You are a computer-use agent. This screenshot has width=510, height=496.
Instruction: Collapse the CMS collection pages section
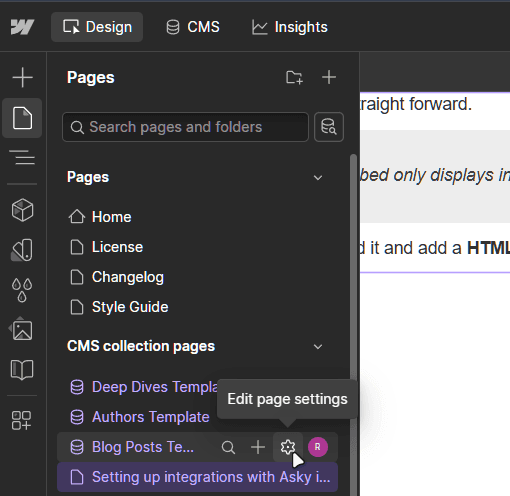[318, 346]
